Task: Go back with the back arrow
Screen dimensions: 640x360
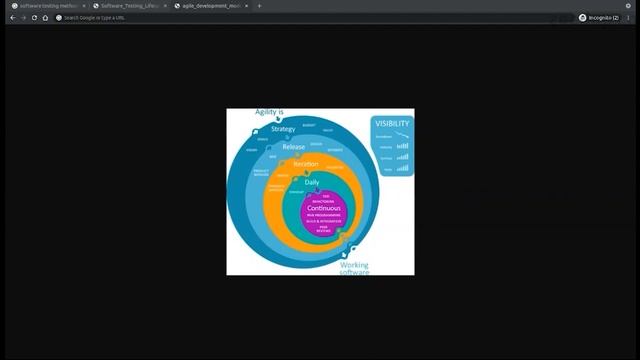Action: (x=13, y=18)
